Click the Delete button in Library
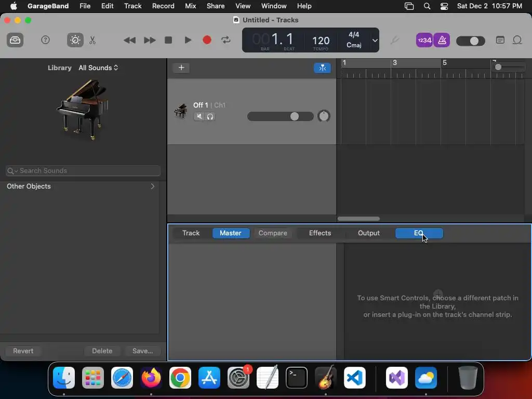This screenshot has height=399, width=532. (x=102, y=351)
